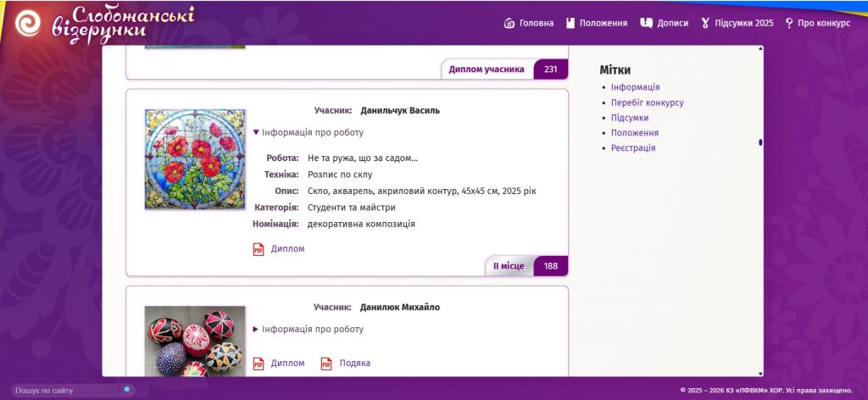Viewport: 868px width, 400px height.
Task: Open the Перебіг конкурсу tag link
Action: (x=647, y=103)
